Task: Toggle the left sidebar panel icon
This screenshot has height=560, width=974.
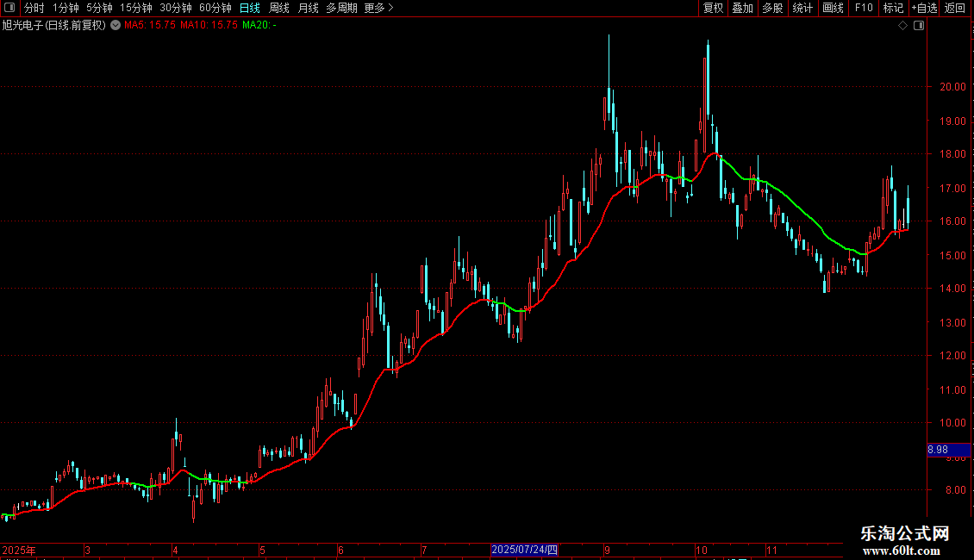Action: coord(9,8)
